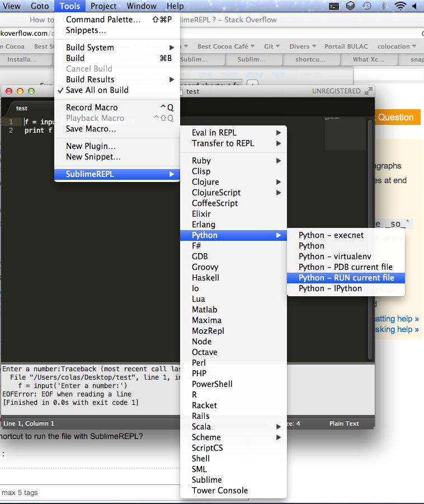
Task: Start a Node REPL
Action: [x=233, y=342]
